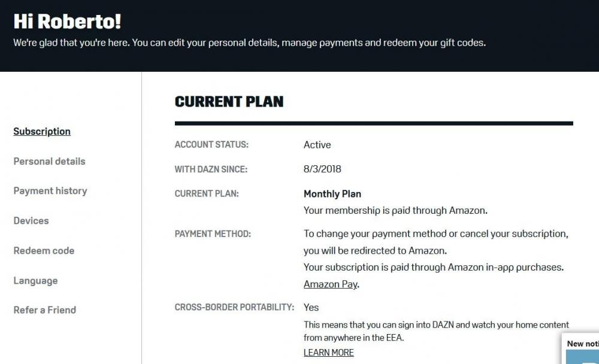Go to Personal details
The height and width of the screenshot is (364, 599).
pyautogui.click(x=49, y=161)
